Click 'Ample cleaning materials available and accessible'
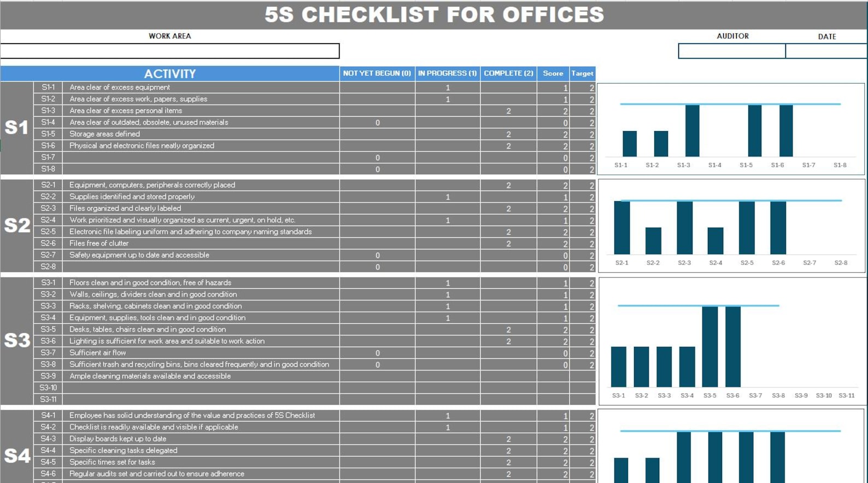The image size is (868, 483). tap(201, 376)
